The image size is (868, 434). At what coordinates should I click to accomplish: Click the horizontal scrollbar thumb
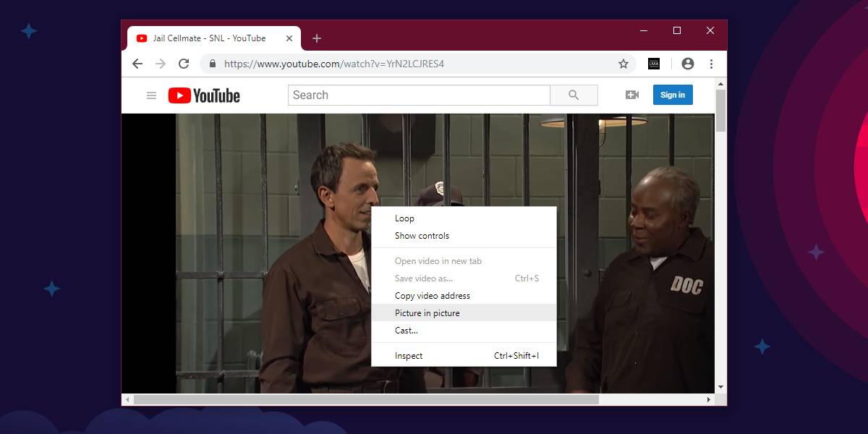366,399
